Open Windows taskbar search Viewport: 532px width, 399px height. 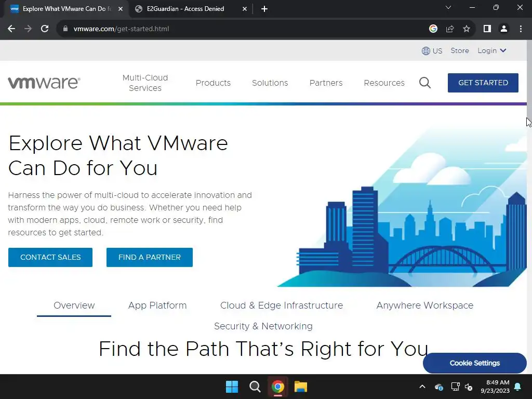tap(255, 387)
